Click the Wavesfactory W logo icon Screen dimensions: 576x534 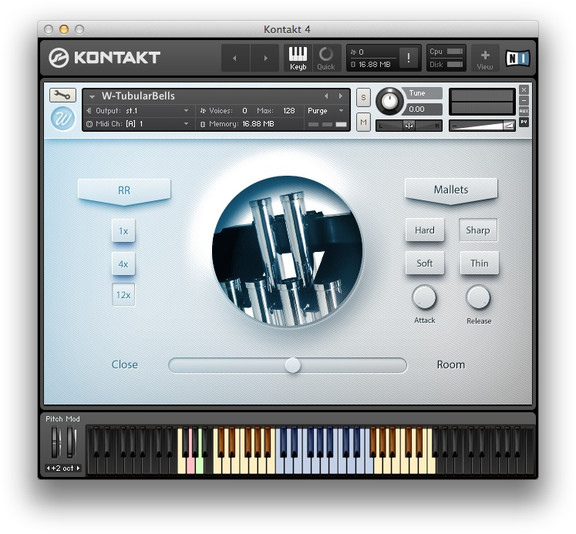click(62, 118)
